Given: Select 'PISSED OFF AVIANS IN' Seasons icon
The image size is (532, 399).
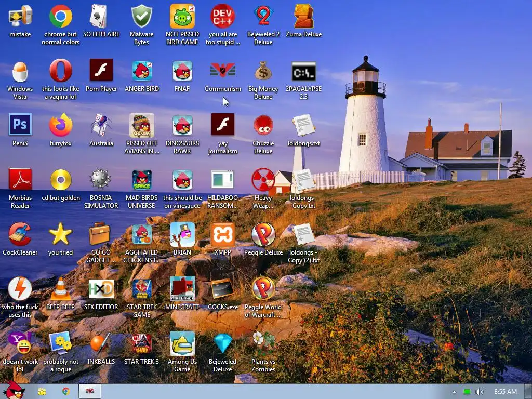Looking at the screenshot, I should pos(141,125).
